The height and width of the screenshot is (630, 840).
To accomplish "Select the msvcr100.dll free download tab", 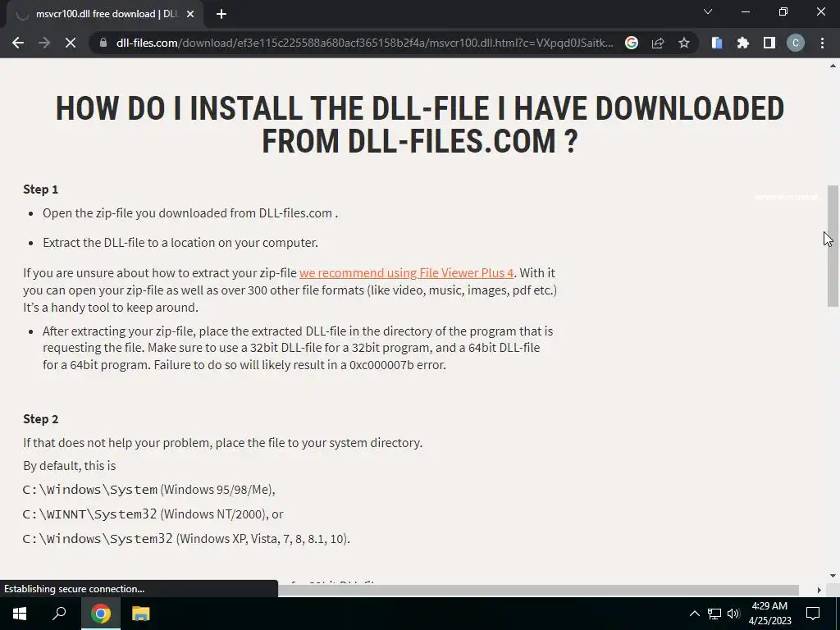I will 105,15.
